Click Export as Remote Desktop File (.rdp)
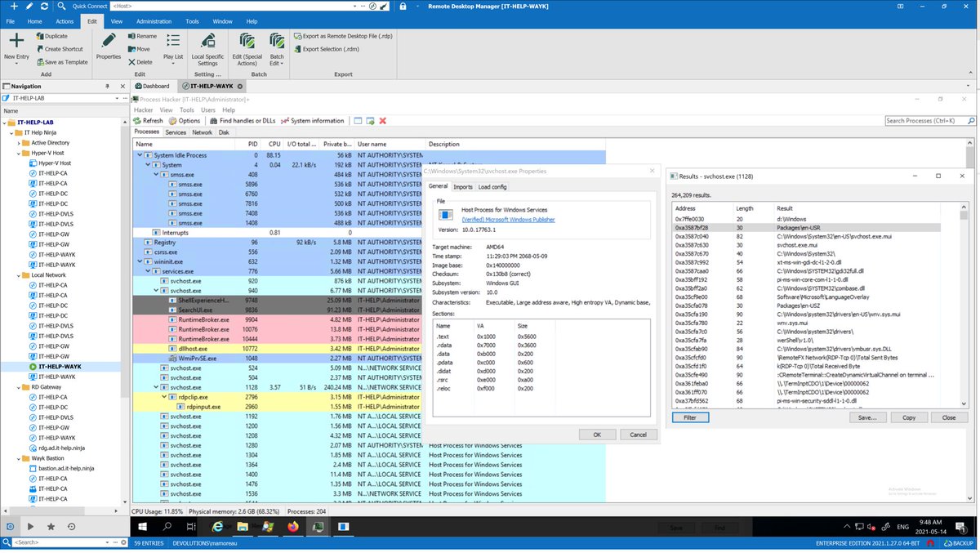980x553 pixels. (342, 37)
